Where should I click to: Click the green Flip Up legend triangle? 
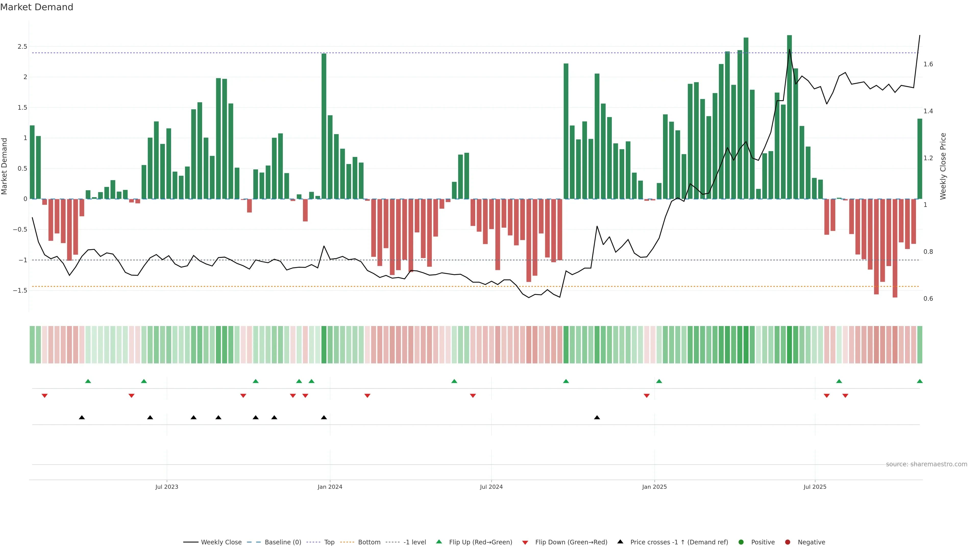pyautogui.click(x=439, y=542)
